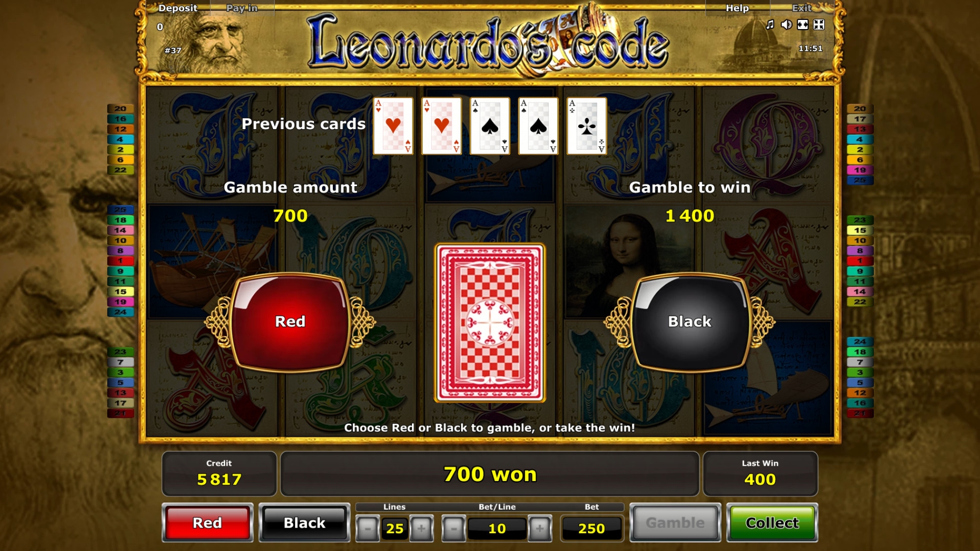Screen dimensions: 980x551
Task: Increase Lines with the plus button
Action: click(421, 529)
